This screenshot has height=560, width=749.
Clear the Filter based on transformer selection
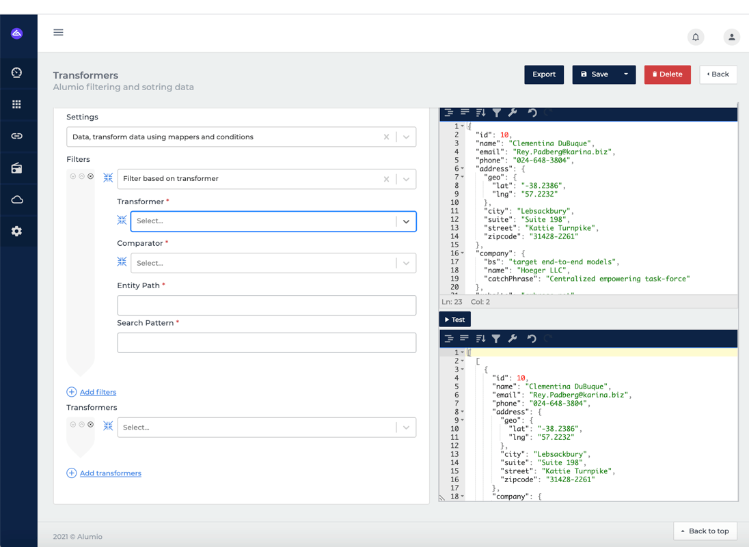coord(386,179)
